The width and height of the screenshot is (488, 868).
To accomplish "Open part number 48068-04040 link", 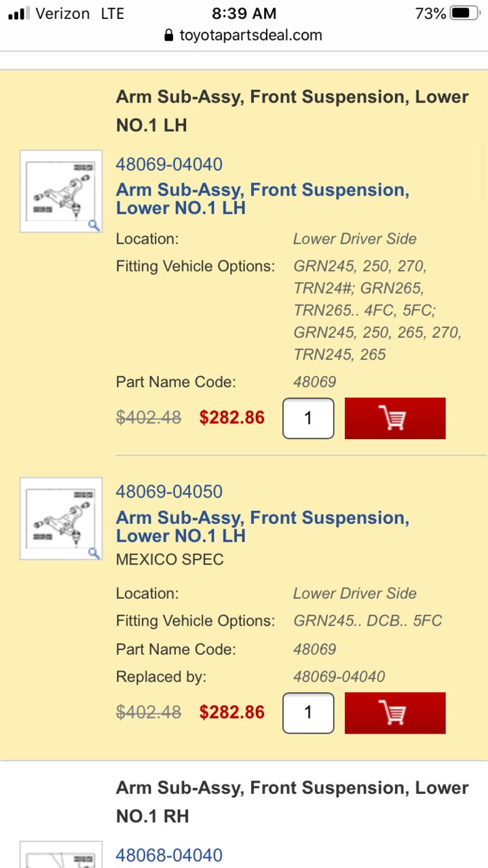I will point(169,855).
